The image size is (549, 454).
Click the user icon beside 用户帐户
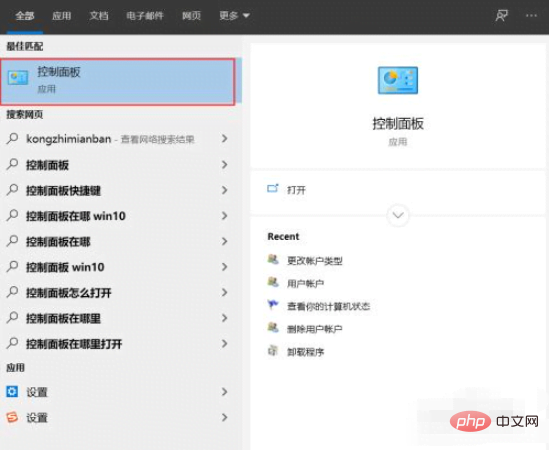coord(273,282)
